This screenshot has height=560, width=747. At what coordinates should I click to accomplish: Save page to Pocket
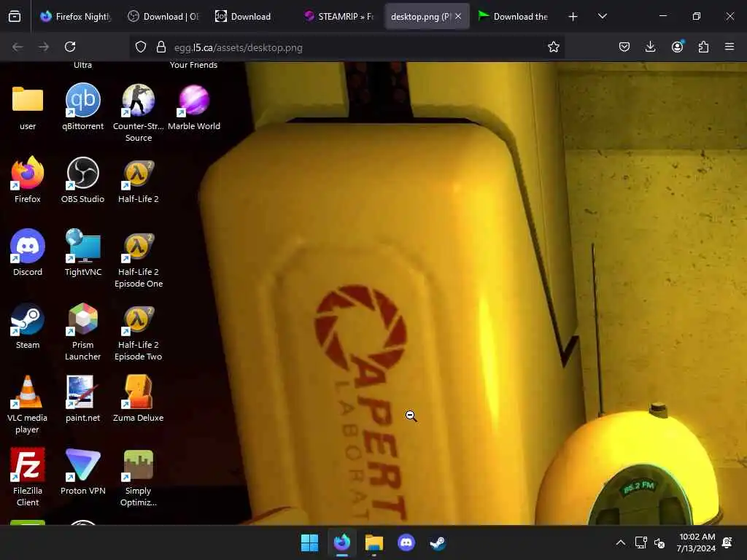click(x=624, y=47)
